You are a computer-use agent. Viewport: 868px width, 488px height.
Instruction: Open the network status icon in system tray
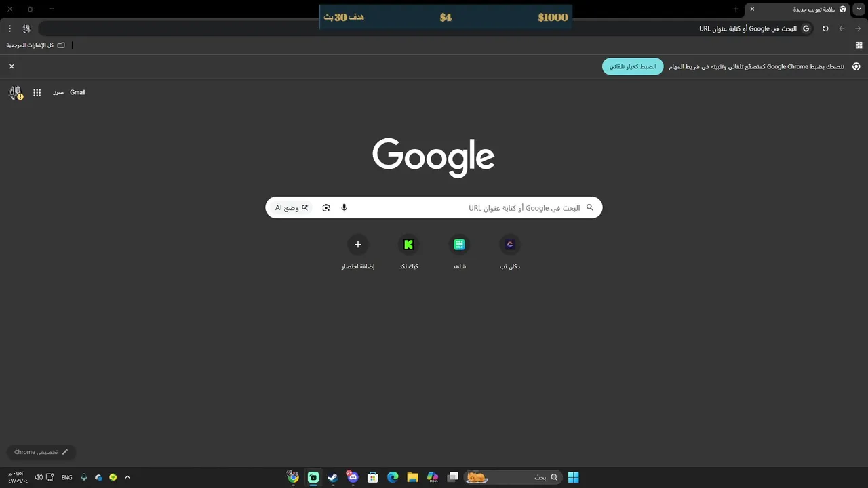[50, 477]
